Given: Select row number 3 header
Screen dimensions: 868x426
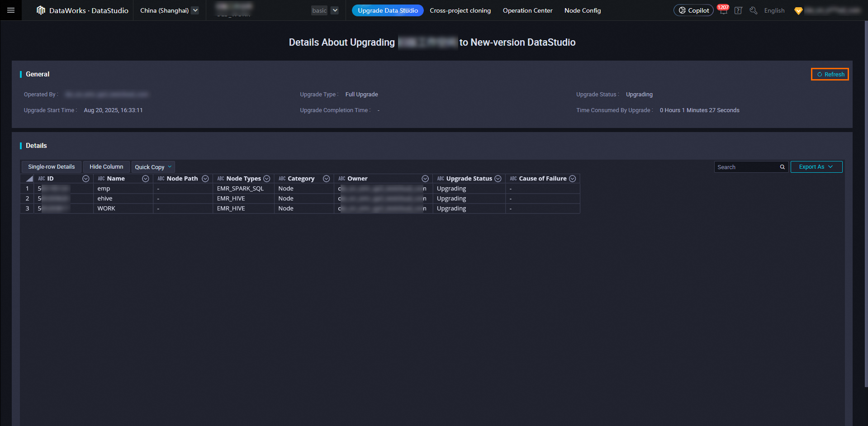Looking at the screenshot, I should pyautogui.click(x=27, y=208).
